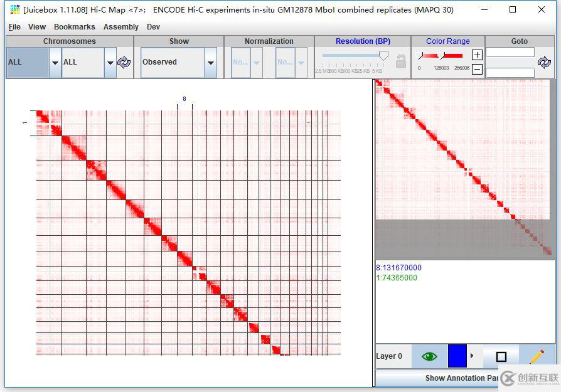561x392 pixels.
Task: Expand the first chromosome ALL dropdown
Action: (55, 63)
